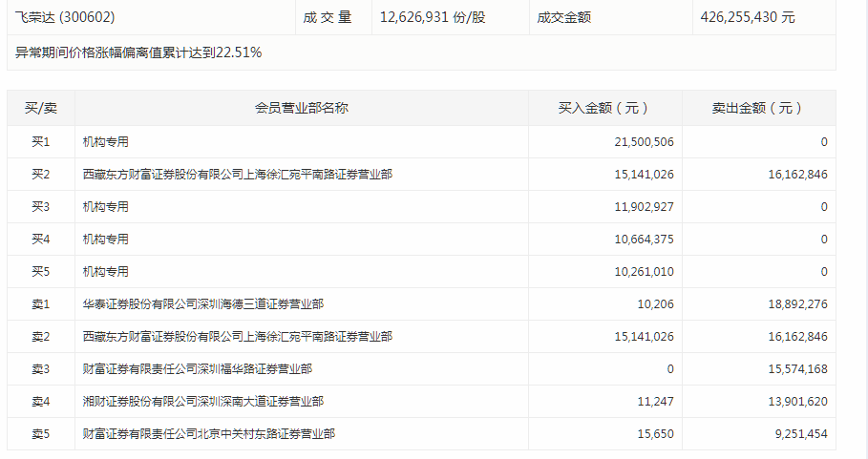This screenshot has width=868, height=459.
Task: Click 华泰证券深圳海德三道证券营业部
Action: click(x=202, y=304)
